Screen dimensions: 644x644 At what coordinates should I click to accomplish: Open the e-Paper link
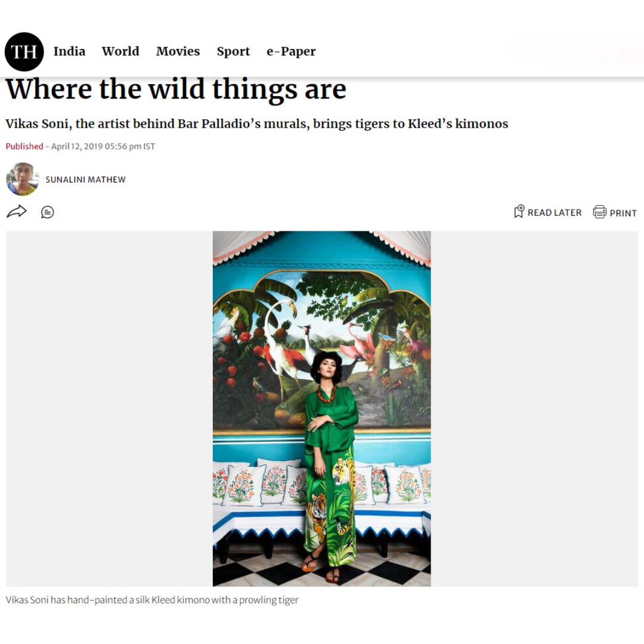pos(291,51)
